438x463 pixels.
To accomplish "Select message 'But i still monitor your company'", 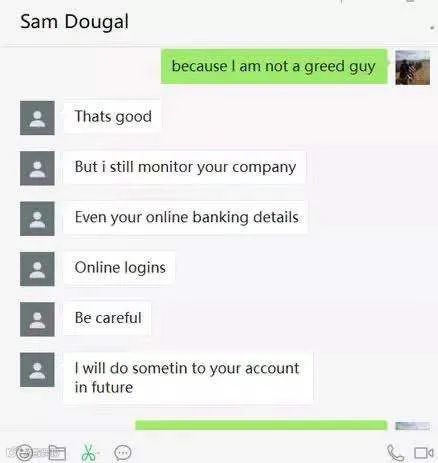I will 185,167.
